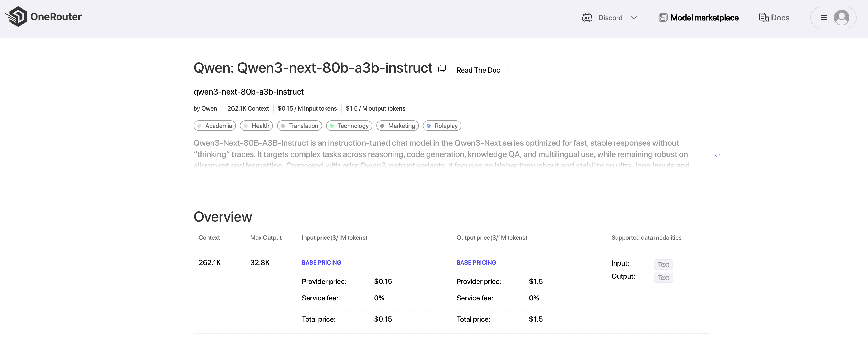The image size is (868, 341).
Task: Open Read The Doc link
Action: [478, 70]
